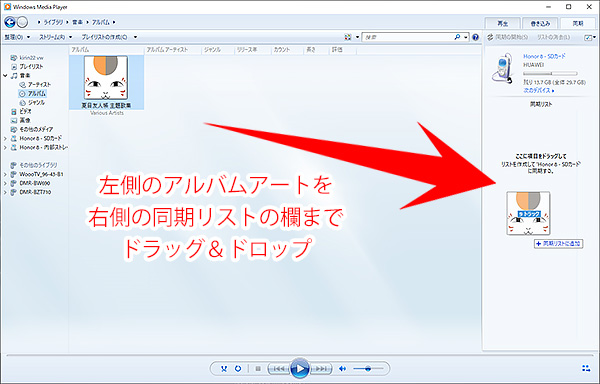Skip to the previous track
The height and width of the screenshot is (384, 600).
point(278,369)
